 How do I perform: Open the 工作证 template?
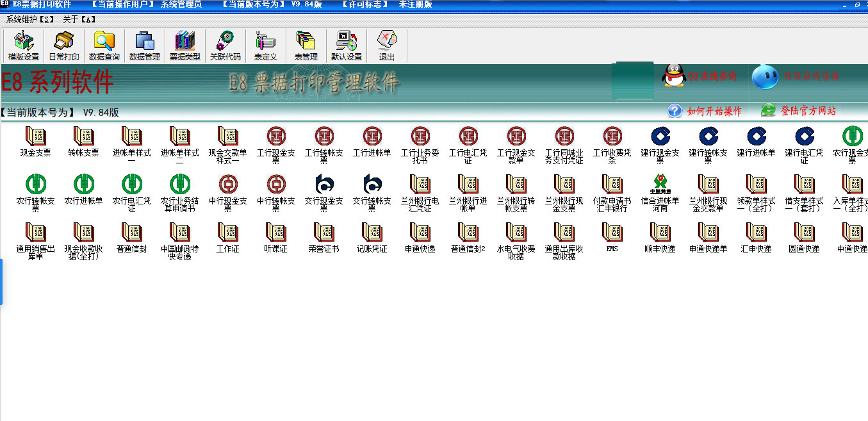tap(228, 238)
